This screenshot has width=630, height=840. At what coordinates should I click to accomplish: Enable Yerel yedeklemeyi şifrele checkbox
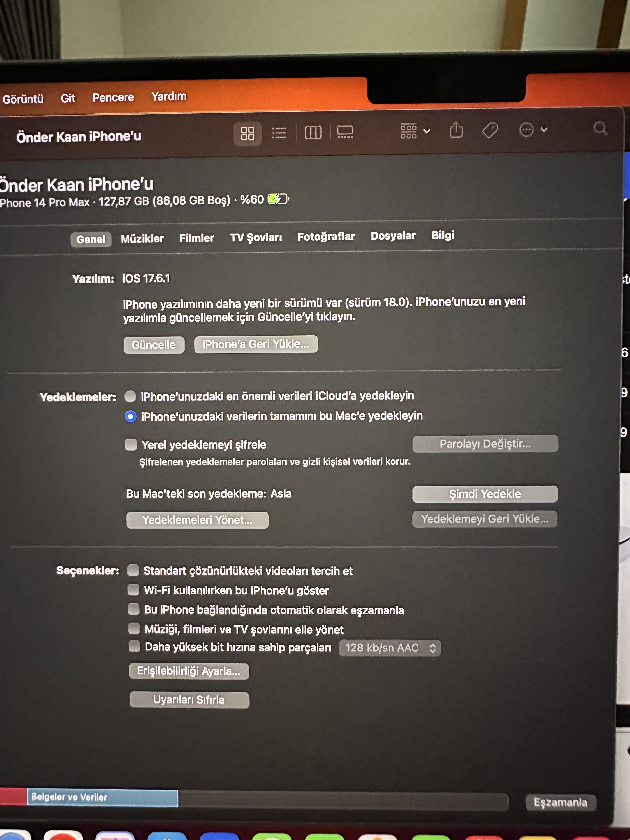(x=131, y=445)
